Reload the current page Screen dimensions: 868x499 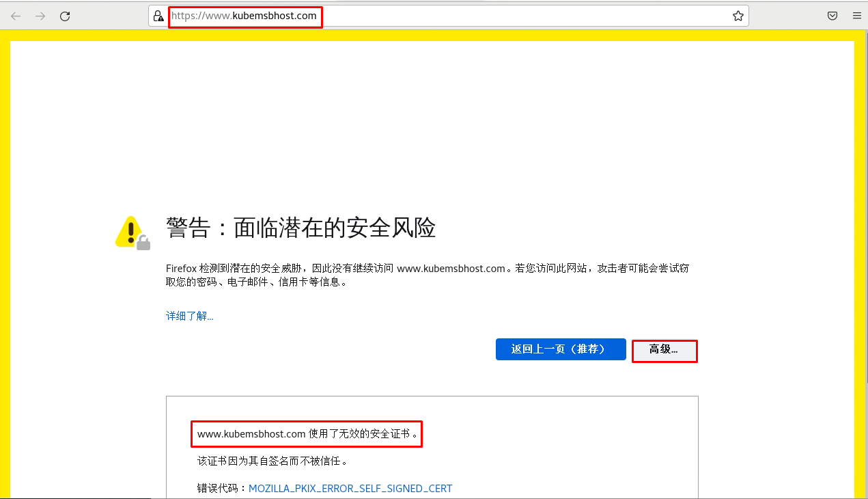point(65,16)
